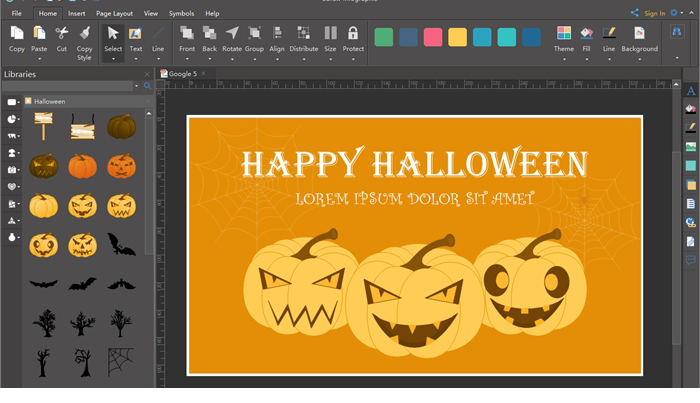Image resolution: width=700 pixels, height=403 pixels.
Task: Click the Size icon
Action: (330, 33)
